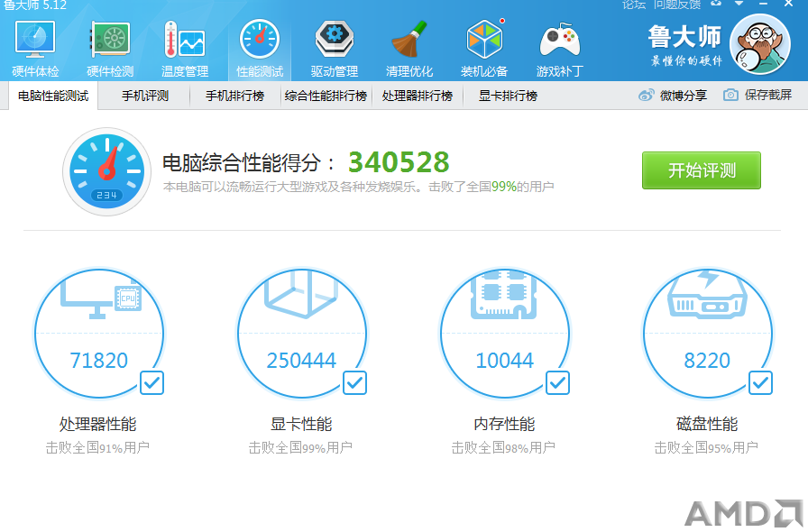The image size is (808, 532).
Task: Uncheck the 内存性能 test checkbox
Action: pyautogui.click(x=557, y=383)
